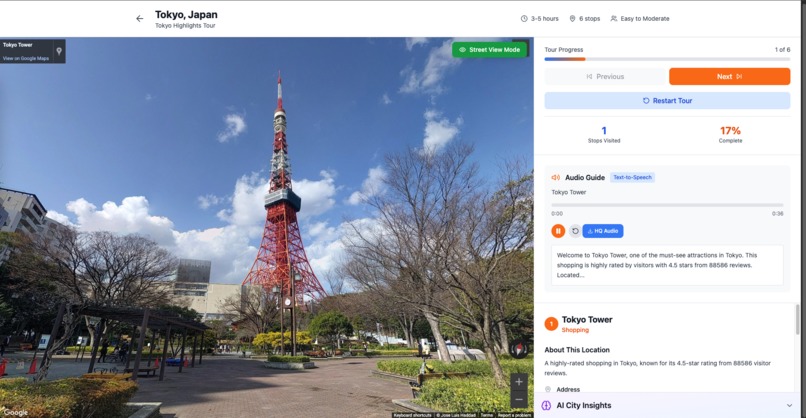Click the Tokyo Highlights Tour subtitle
Viewport: 806px width, 418px height.
185,26
